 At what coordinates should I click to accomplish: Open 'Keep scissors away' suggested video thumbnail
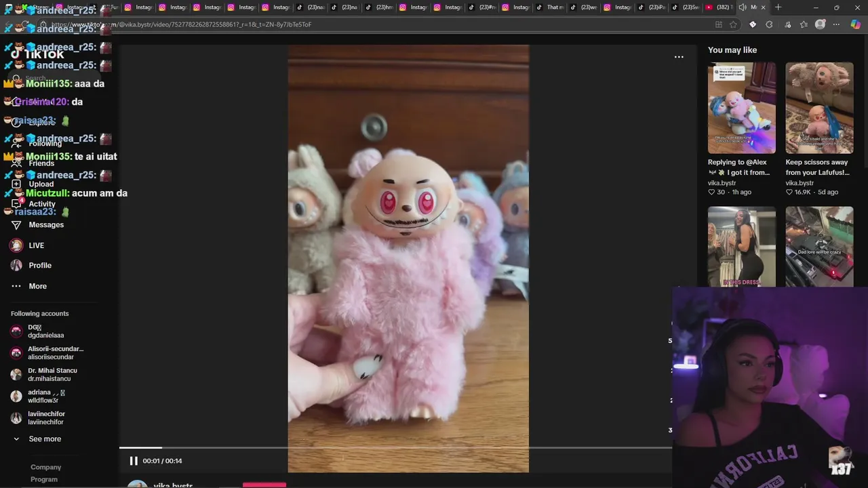coord(819,108)
